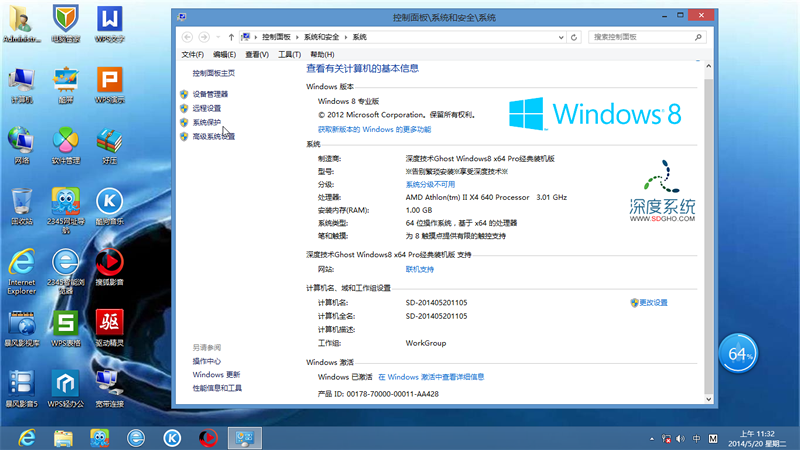800x450 pixels.
Task: Select 系统和安全 breadcrumb in address bar
Action: (x=321, y=37)
